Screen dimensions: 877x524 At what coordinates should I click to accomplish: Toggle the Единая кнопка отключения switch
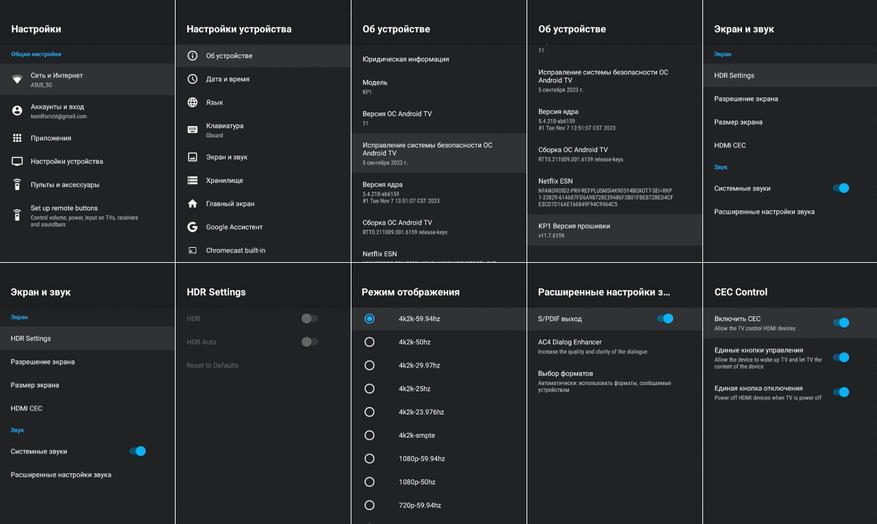pos(841,392)
